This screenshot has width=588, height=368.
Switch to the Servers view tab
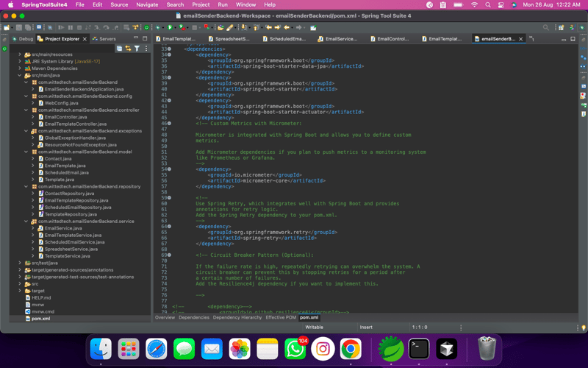(x=104, y=39)
